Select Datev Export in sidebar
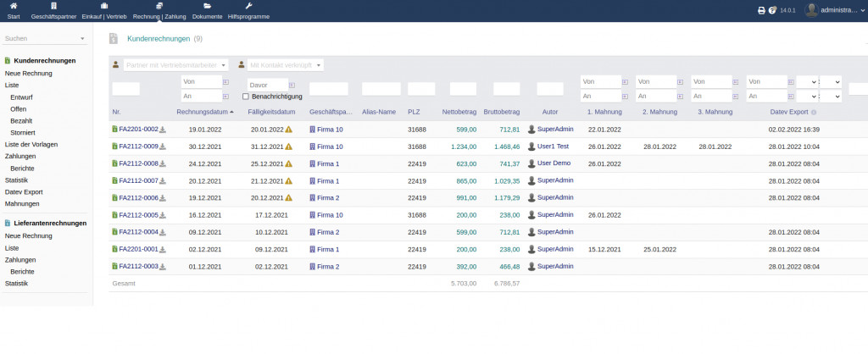Viewport: 868px width, 354px height. click(24, 191)
